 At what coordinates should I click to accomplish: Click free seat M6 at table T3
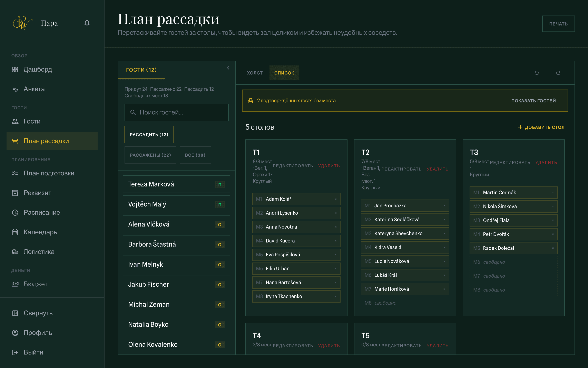[514, 262]
